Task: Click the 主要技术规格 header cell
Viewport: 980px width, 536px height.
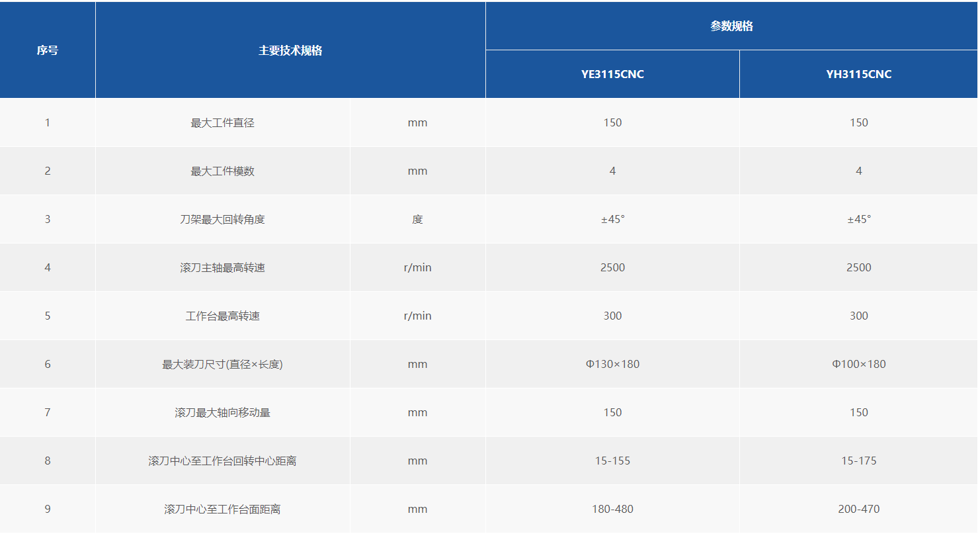Action: [x=290, y=50]
